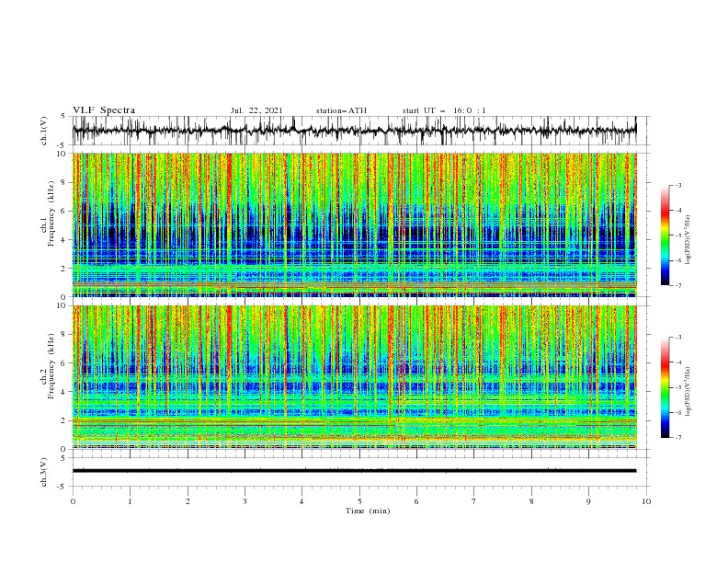Click the log(PSD) label beside ch.2 color bar

[x=688, y=392]
